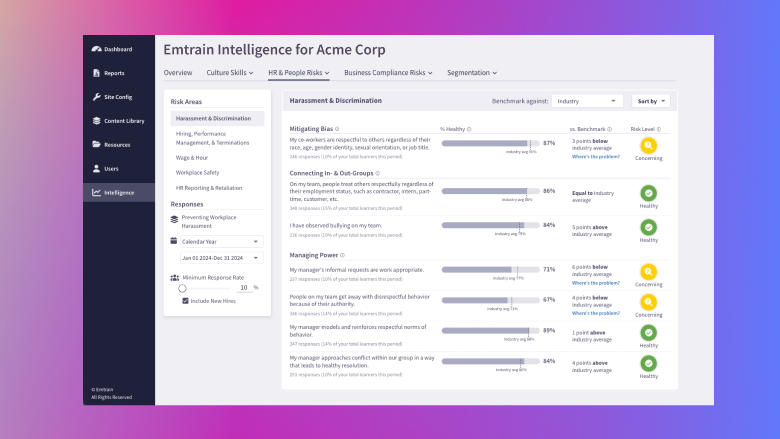780x439 pixels.
Task: Click the '3 points below industry average' text
Action: pyautogui.click(x=591, y=145)
